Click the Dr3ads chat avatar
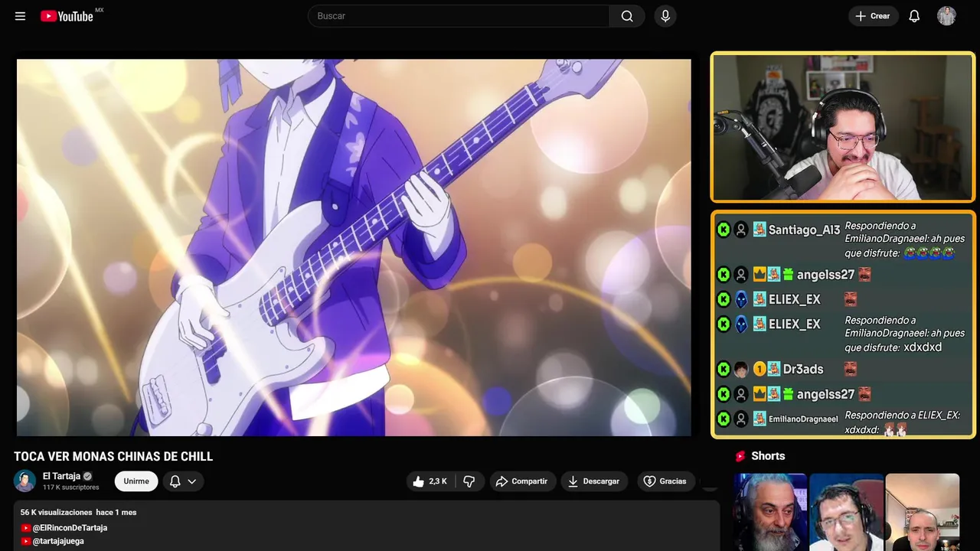This screenshot has height=551, width=980. 741,369
